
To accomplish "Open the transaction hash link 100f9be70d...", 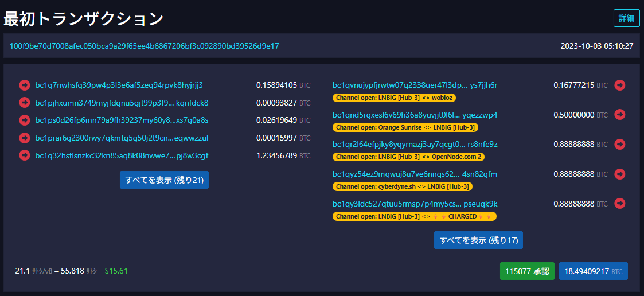I will click(145, 46).
